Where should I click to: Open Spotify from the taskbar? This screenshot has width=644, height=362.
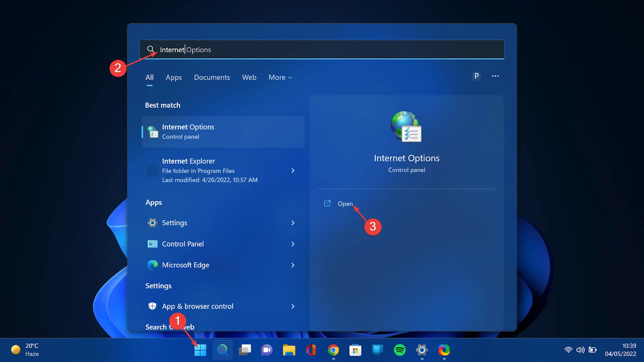[x=399, y=350]
